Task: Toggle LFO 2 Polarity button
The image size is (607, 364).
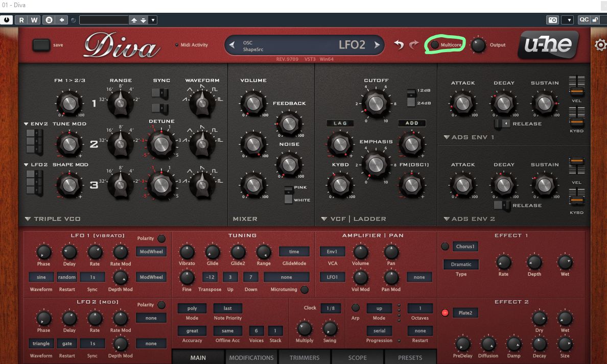Action: 161,305
